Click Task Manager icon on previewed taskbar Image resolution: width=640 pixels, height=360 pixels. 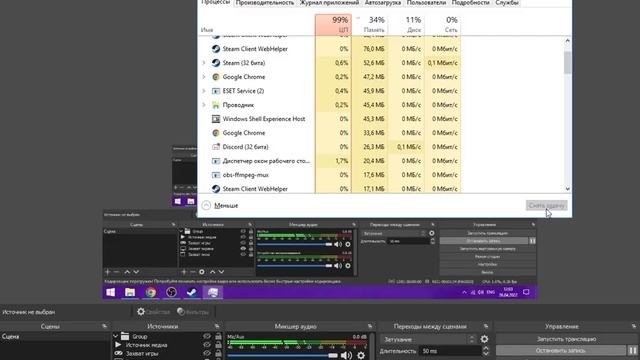[213, 292]
